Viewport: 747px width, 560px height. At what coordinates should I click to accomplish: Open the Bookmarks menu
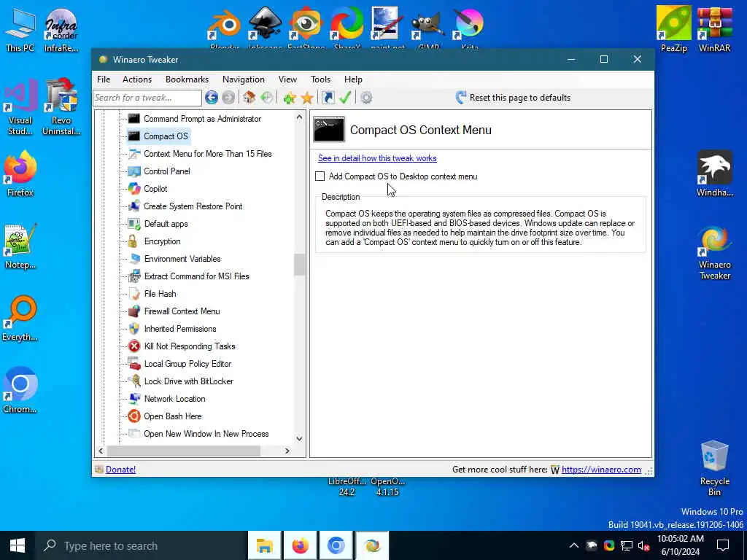click(x=187, y=79)
